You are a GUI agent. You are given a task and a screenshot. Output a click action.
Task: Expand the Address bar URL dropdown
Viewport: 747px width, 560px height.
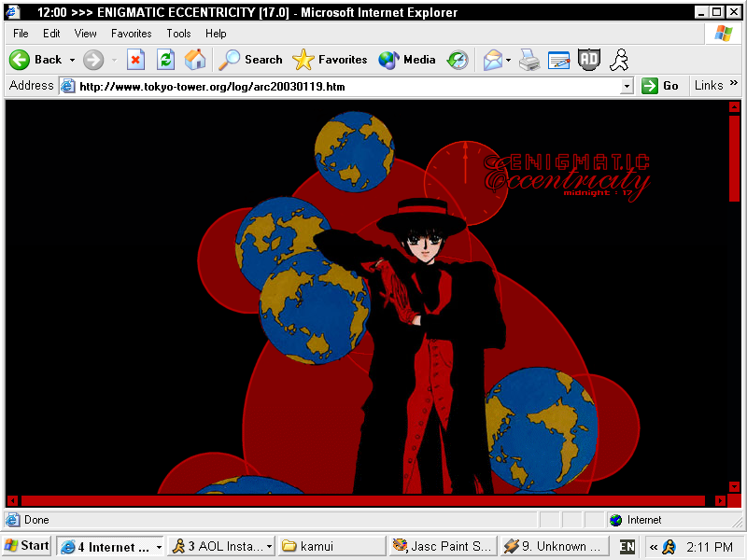tap(627, 86)
